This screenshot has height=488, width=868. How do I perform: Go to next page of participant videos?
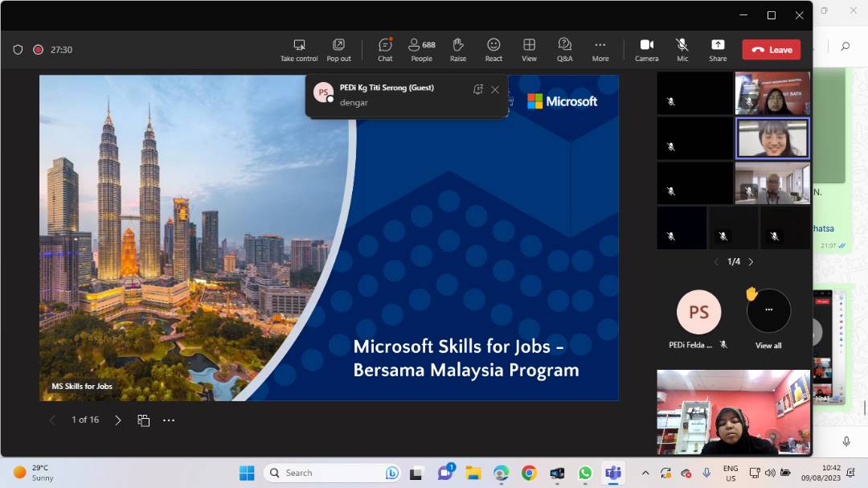(751, 261)
